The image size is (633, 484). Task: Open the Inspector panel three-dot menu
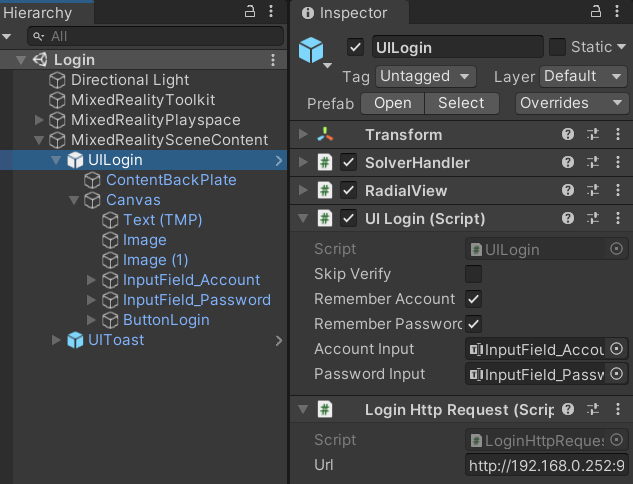tap(617, 12)
